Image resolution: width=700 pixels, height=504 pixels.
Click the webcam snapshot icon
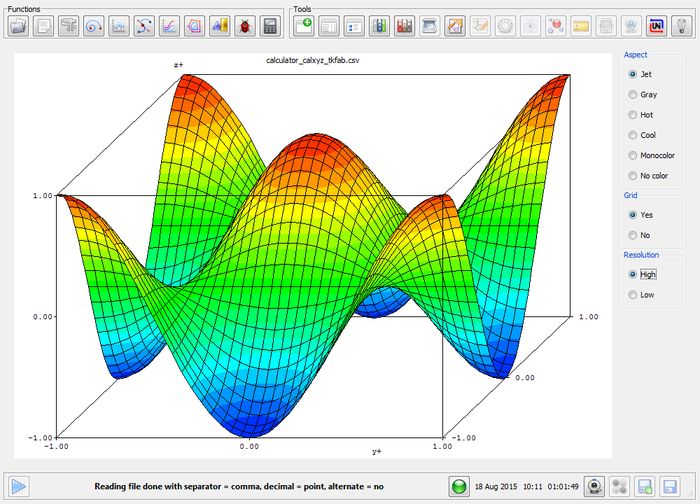594,486
